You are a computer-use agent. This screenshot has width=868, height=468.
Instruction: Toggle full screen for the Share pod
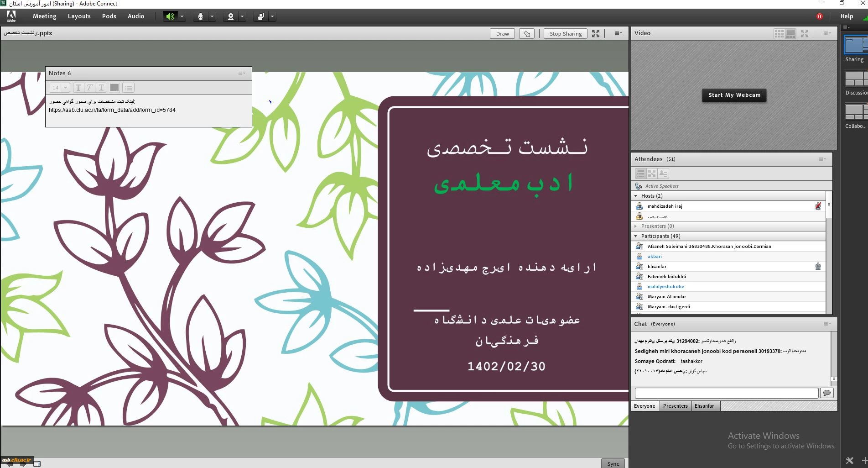tap(596, 34)
